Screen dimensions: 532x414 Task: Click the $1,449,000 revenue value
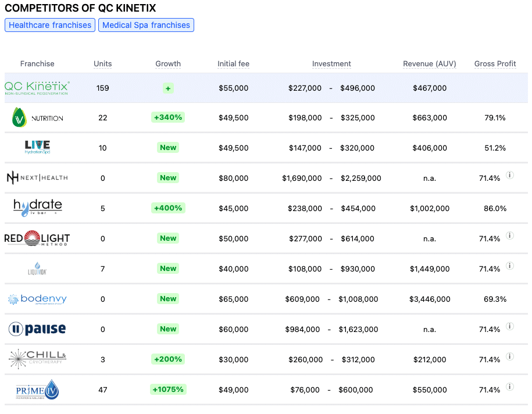click(x=430, y=269)
